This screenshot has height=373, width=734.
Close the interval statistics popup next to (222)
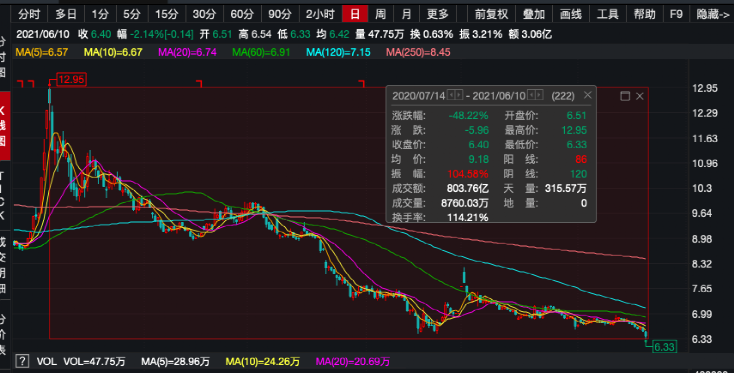tap(587, 95)
